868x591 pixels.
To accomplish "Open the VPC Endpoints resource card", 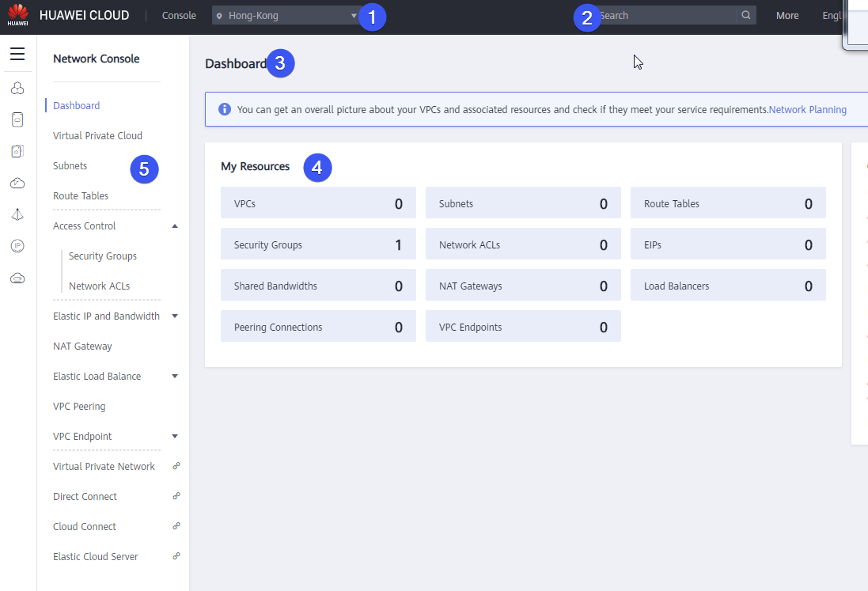I will 523,326.
